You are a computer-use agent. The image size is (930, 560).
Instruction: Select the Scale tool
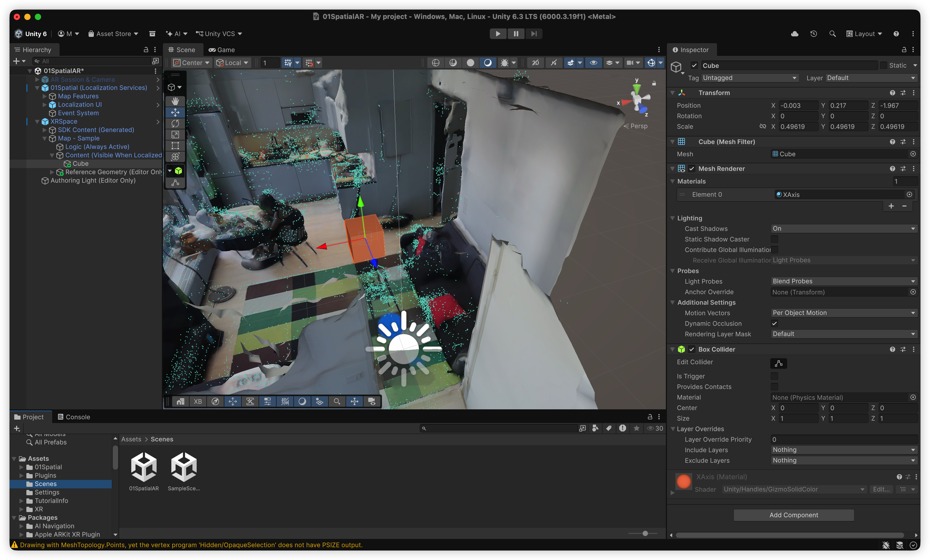[x=175, y=135]
